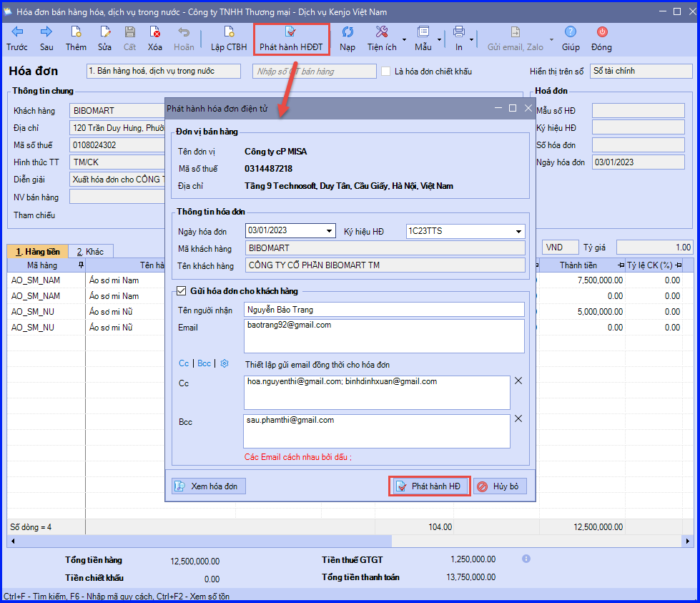Click the Mã khách hàng field in dialog

coord(385,248)
